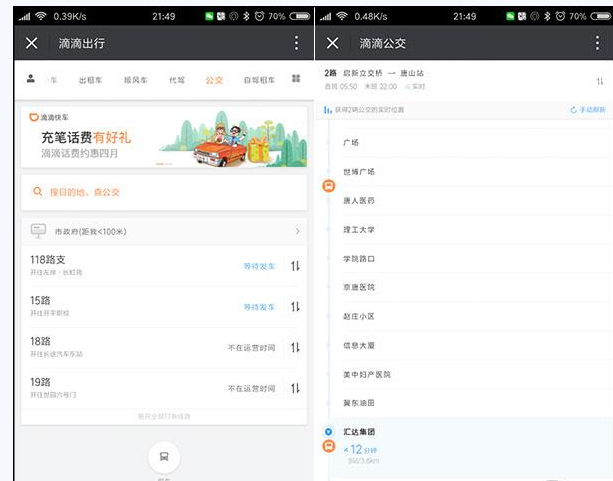Tap 不在运营时间 status on 18路
This screenshot has width=613, height=481.
pos(251,348)
